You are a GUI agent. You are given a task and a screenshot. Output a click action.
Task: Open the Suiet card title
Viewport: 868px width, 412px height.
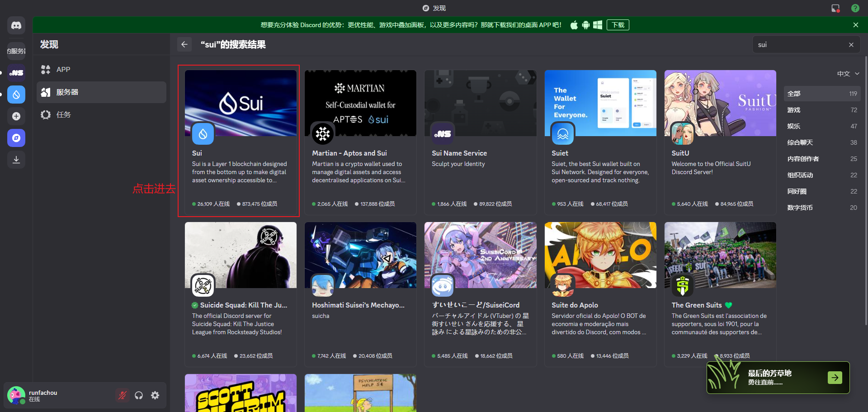pos(560,153)
